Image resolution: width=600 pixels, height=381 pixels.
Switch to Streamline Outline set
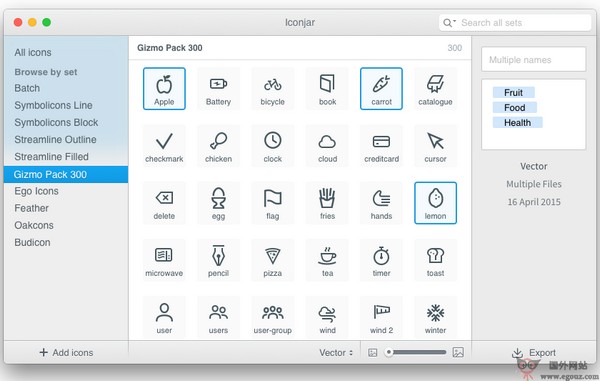pyautogui.click(x=55, y=140)
